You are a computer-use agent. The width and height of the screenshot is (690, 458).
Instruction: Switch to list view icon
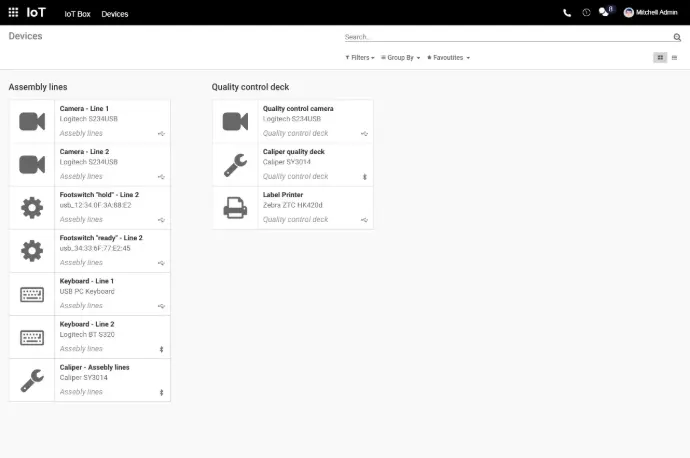(674, 58)
